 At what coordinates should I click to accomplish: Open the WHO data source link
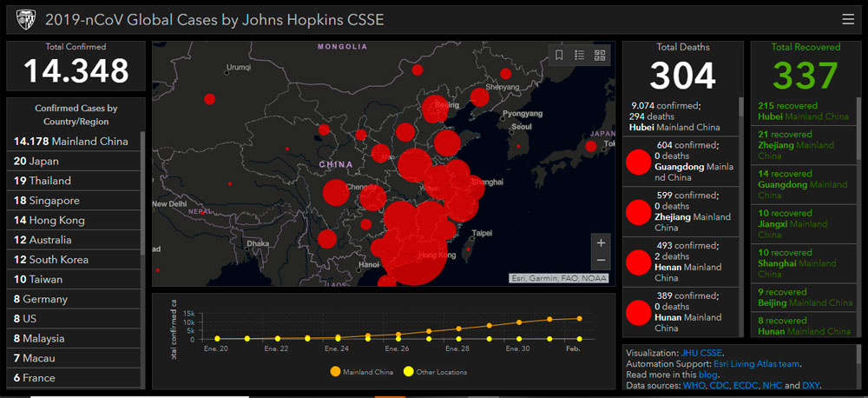click(693, 385)
